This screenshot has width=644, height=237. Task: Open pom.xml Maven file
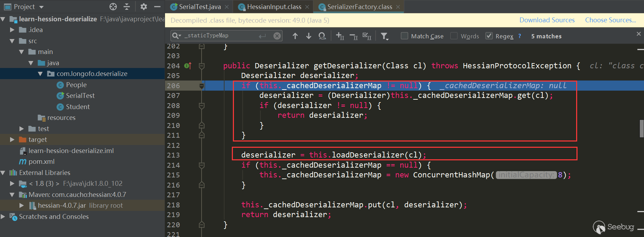tap(41, 161)
